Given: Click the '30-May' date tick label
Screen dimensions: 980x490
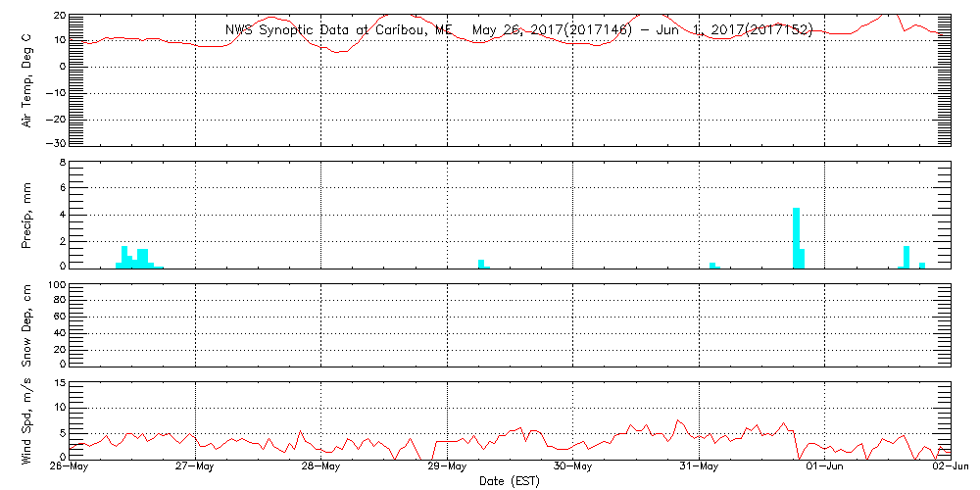Looking at the screenshot, I should [x=573, y=467].
